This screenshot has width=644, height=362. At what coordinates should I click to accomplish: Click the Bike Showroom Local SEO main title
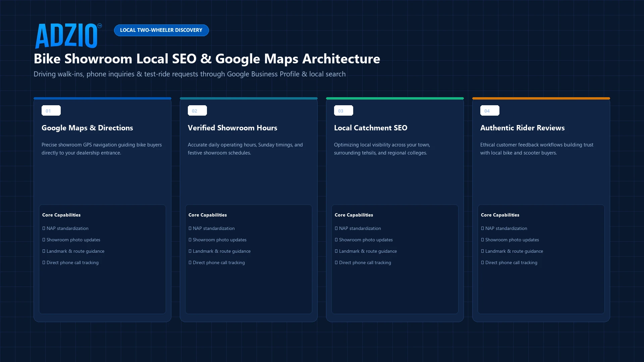(x=207, y=59)
